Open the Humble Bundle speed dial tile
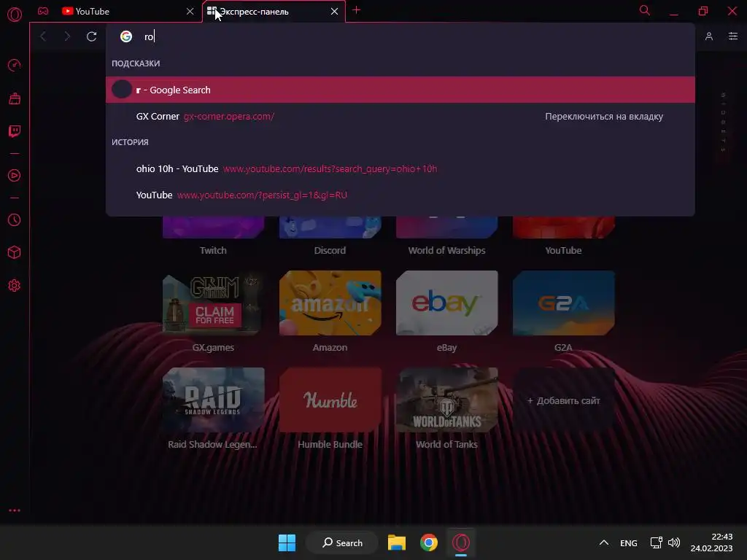The height and width of the screenshot is (560, 747). tap(330, 400)
